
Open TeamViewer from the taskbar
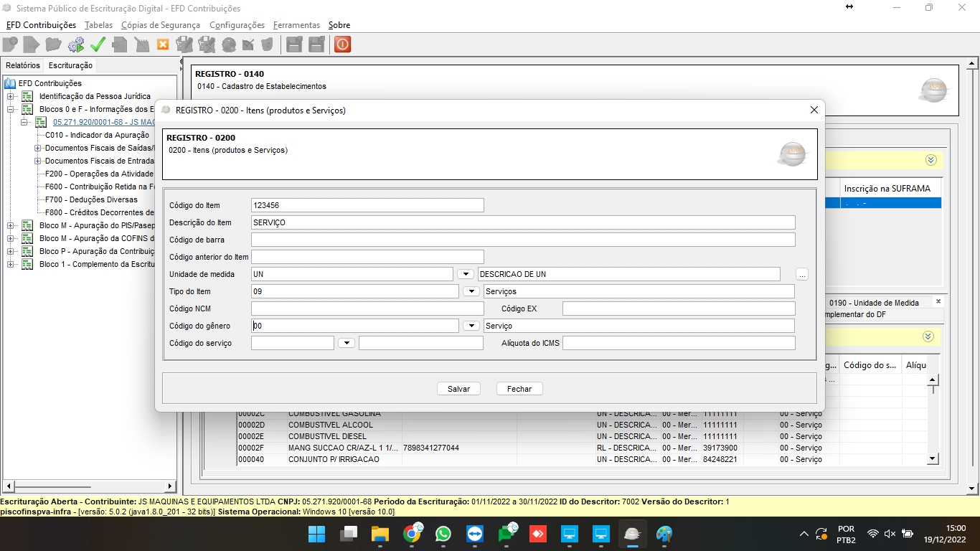click(x=475, y=534)
